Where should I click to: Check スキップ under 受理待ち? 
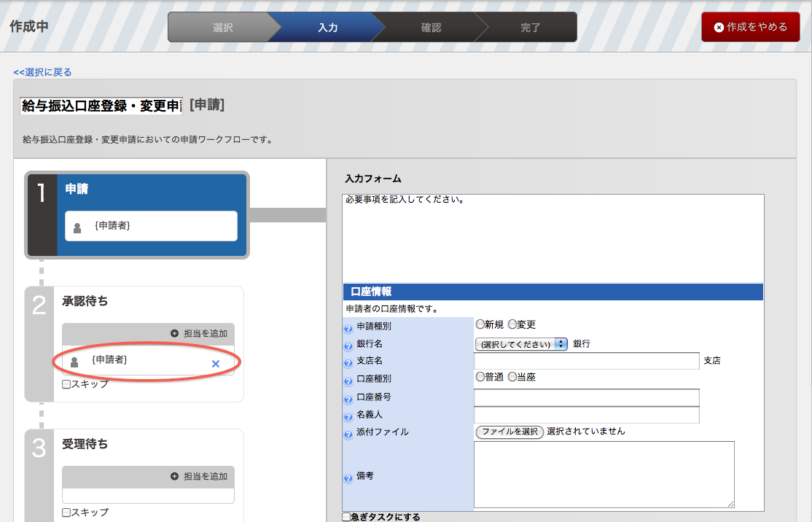(x=66, y=513)
